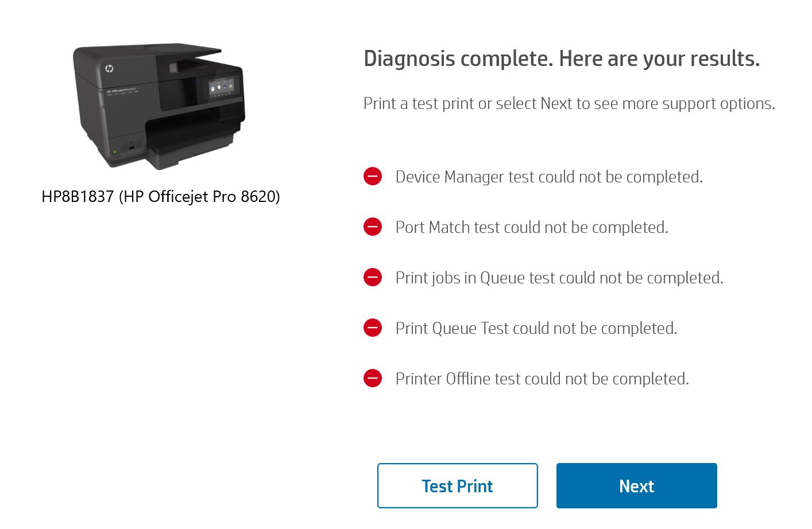Screen dimensions: 812x529
Task: Click the test print instruction text
Action: [569, 103]
